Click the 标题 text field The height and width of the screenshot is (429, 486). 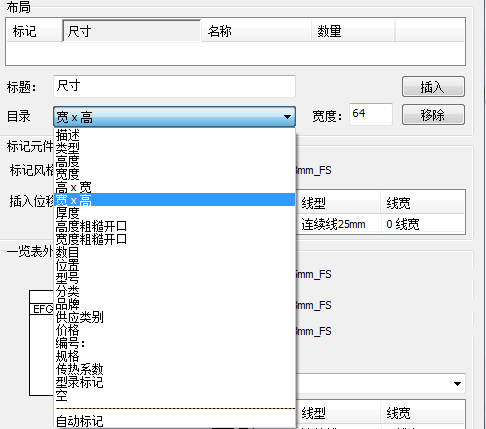coord(174,86)
